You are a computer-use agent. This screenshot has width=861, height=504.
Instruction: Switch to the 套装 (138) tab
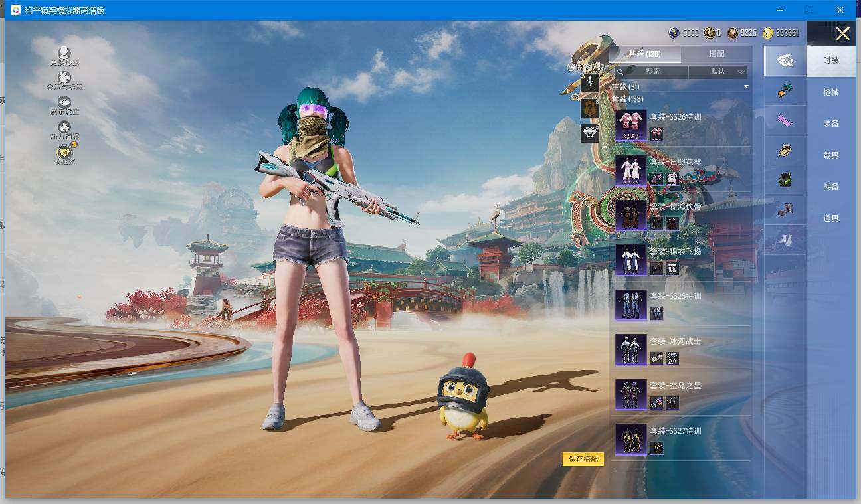[x=644, y=54]
